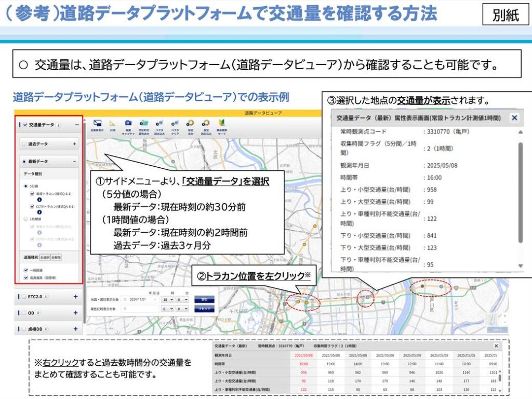Click info icon next to OD
Viewport: 532px width, 399px height.
38,313
